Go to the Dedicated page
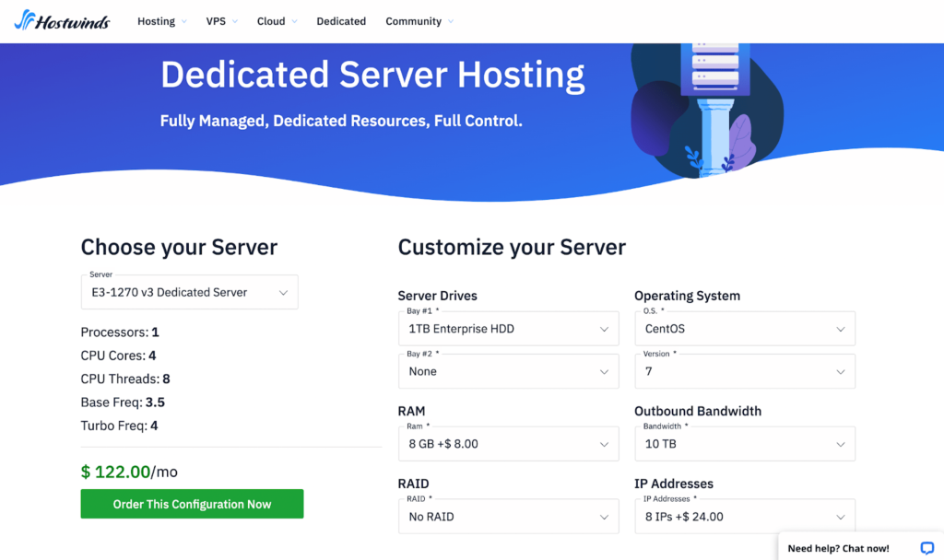The height and width of the screenshot is (560, 944). tap(341, 21)
